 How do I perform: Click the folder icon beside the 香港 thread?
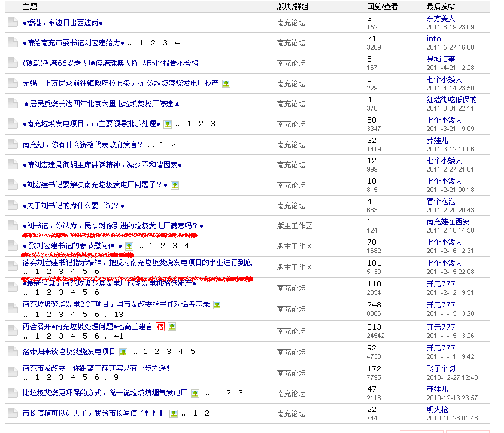pyautogui.click(x=13, y=23)
